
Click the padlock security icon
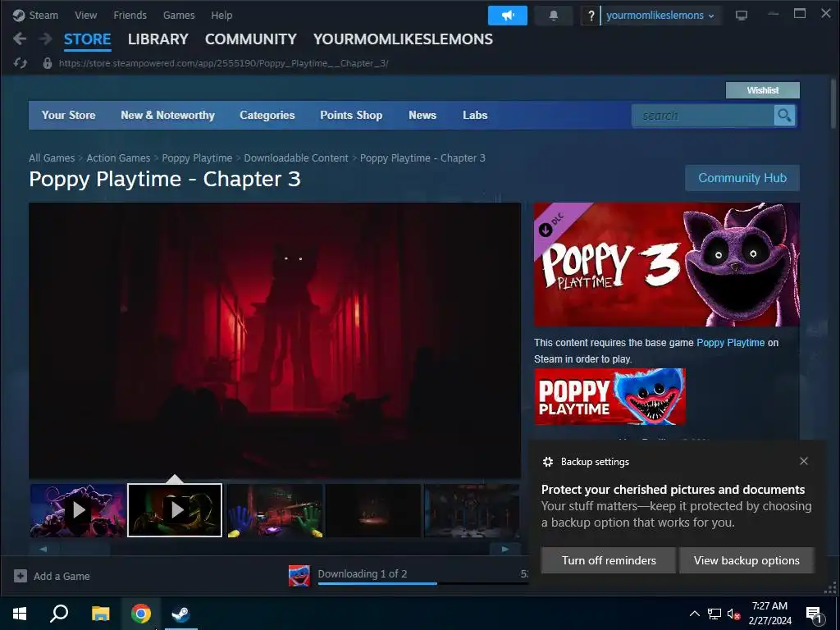(47, 63)
